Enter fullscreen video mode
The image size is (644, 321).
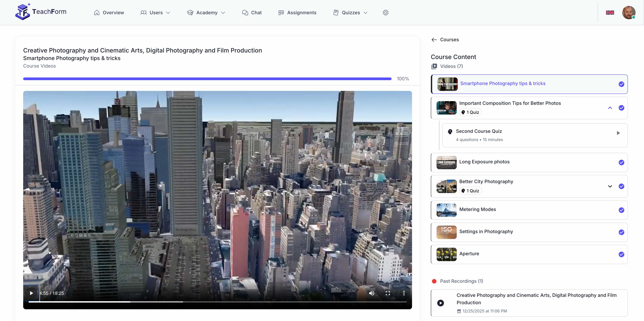coord(388,293)
